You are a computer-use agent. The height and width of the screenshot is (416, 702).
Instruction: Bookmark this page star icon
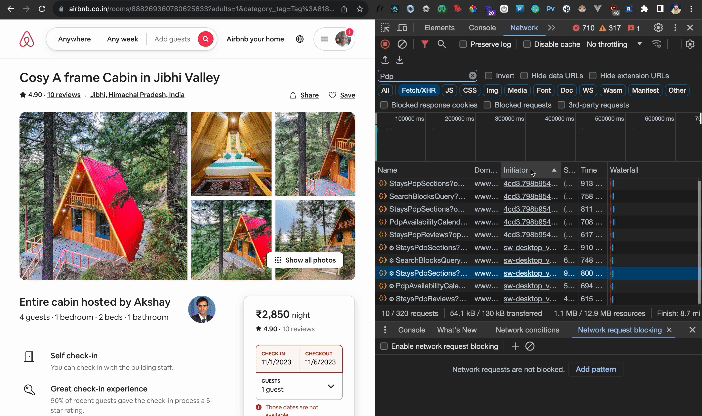click(x=360, y=9)
